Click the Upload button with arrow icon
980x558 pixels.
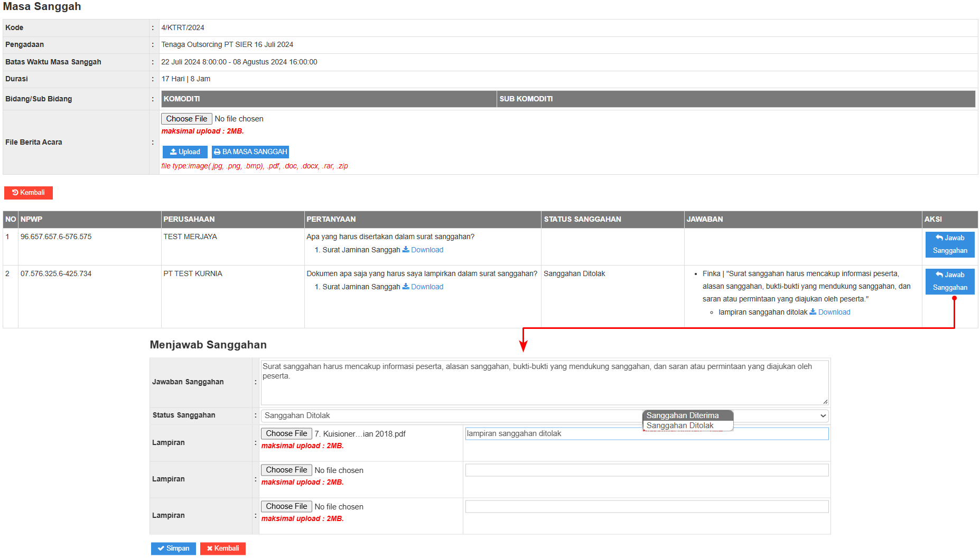185,152
